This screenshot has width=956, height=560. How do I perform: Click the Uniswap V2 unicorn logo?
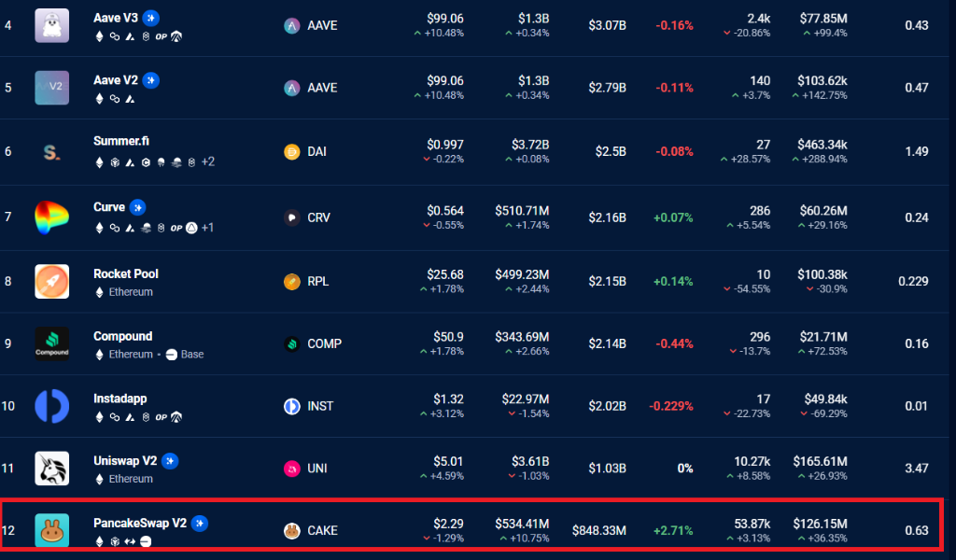tap(51, 469)
